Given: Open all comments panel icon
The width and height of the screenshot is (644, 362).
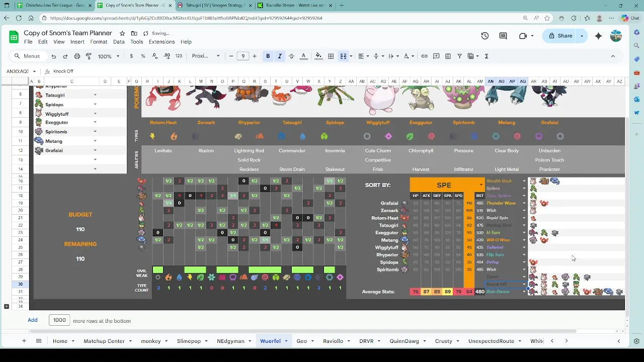Looking at the screenshot, I should point(503,36).
